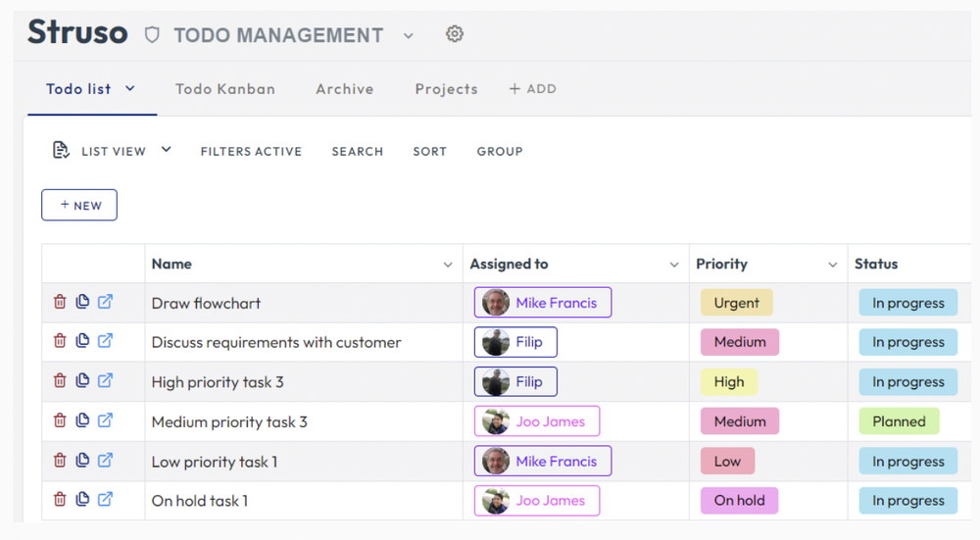Open Draw flowchart in detail view
The height and width of the screenshot is (540, 980).
pyautogui.click(x=105, y=301)
